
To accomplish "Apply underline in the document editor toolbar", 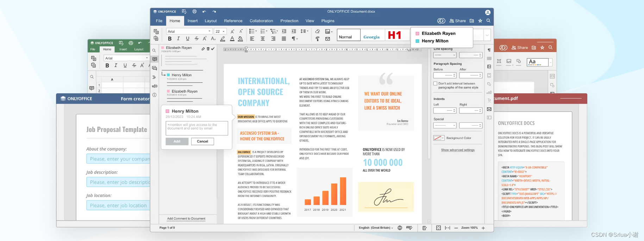I will pos(187,39).
